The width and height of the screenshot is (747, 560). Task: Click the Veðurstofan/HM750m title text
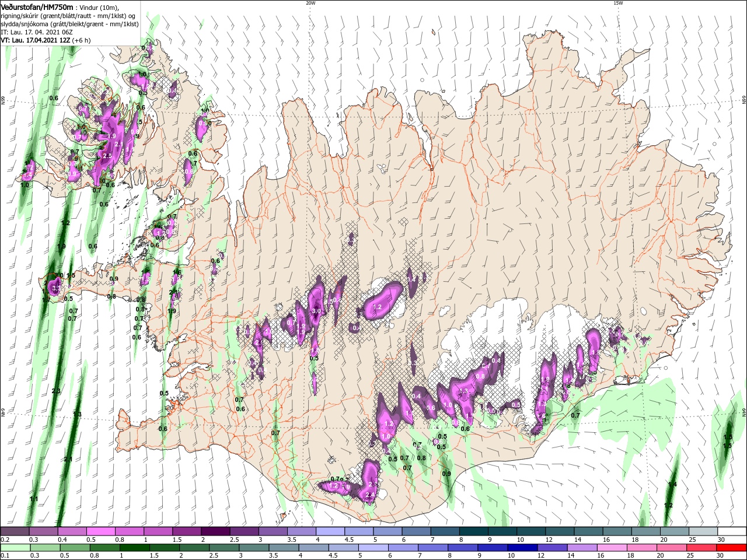(37, 7)
